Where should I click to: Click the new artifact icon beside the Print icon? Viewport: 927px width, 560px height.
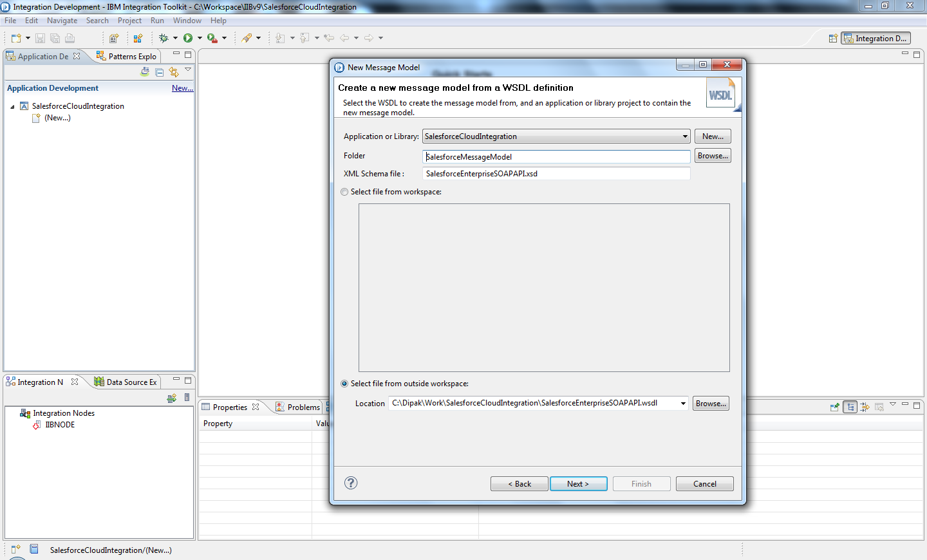[x=114, y=38]
